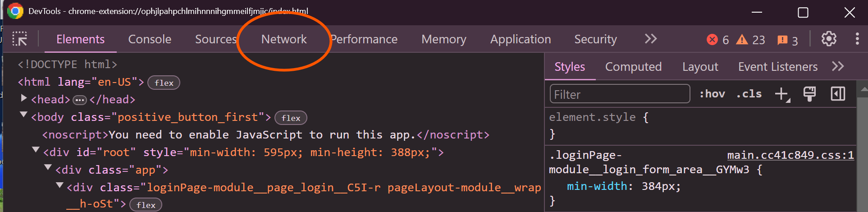
Task: Expand the head element node
Action: click(24, 98)
